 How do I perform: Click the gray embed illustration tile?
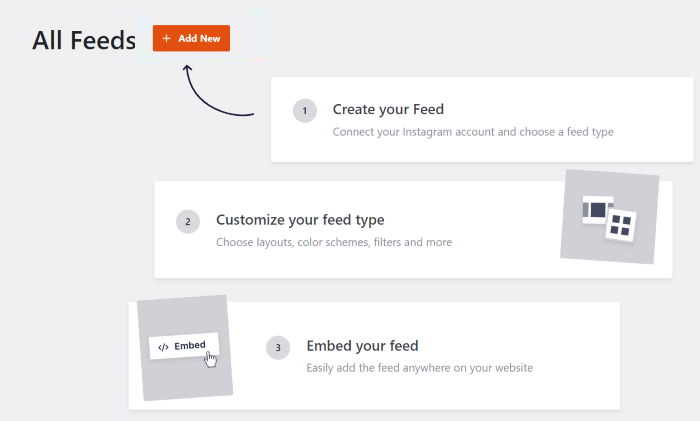pos(185,380)
